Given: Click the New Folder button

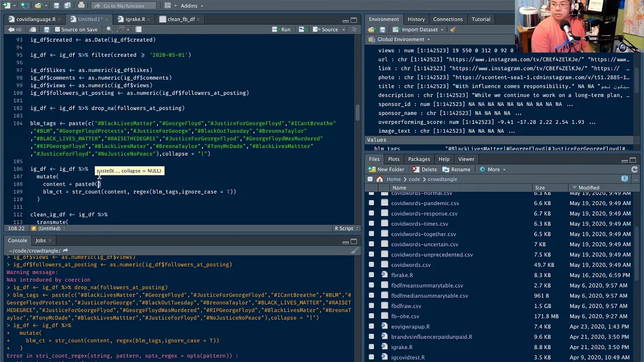Looking at the screenshot, I should 386,169.
